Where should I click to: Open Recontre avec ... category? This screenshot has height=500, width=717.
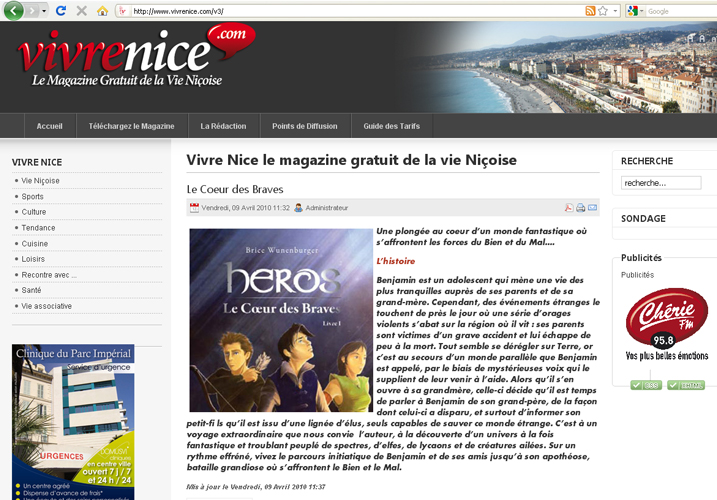49,275
